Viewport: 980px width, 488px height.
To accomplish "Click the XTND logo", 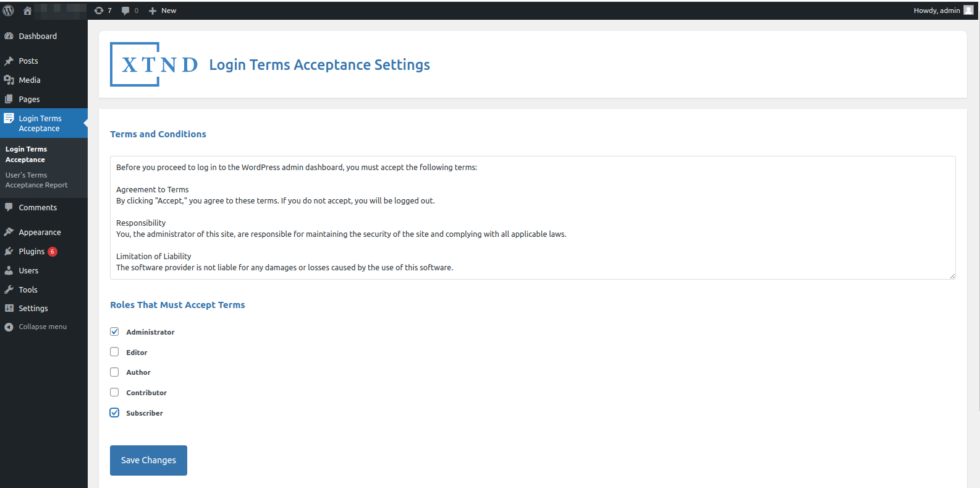I will pyautogui.click(x=154, y=64).
